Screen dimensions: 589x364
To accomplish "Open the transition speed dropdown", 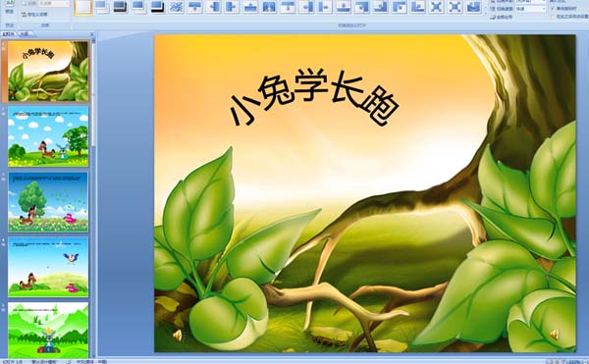I will pyautogui.click(x=530, y=8).
